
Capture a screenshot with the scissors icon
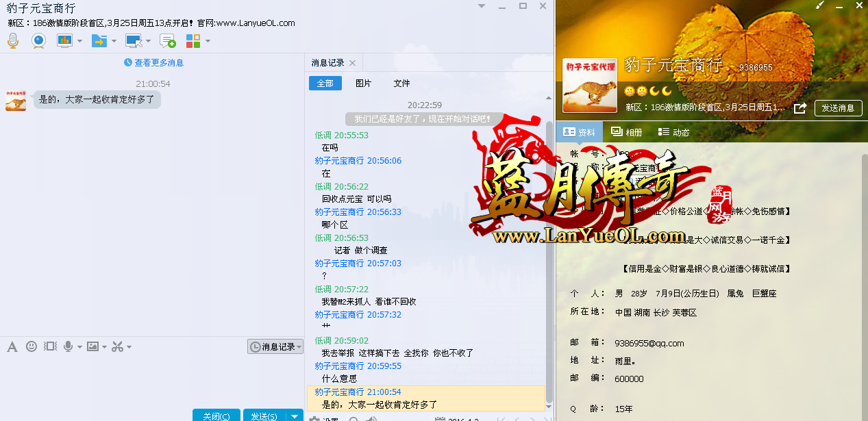[116, 346]
